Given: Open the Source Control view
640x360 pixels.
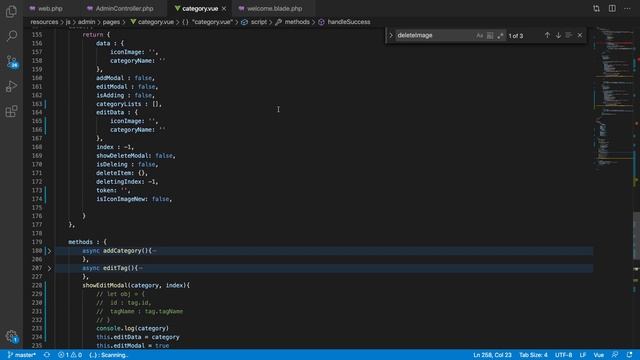Looking at the screenshot, I should [x=11, y=62].
